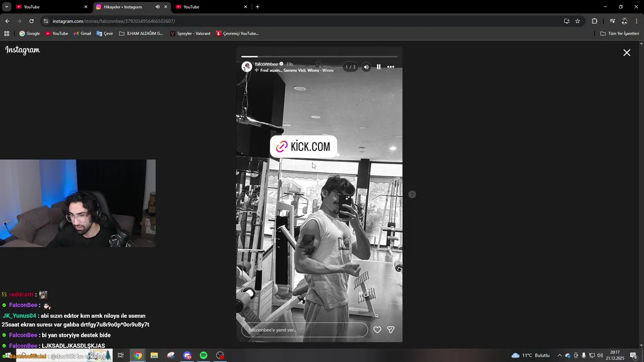This screenshot has height=362, width=644.
Task: Open the weather widget showing 11°C Bulutlu
Action: (x=531, y=355)
